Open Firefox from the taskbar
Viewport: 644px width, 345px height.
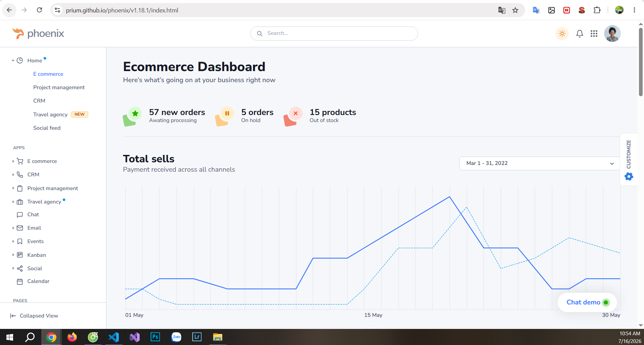click(x=72, y=337)
